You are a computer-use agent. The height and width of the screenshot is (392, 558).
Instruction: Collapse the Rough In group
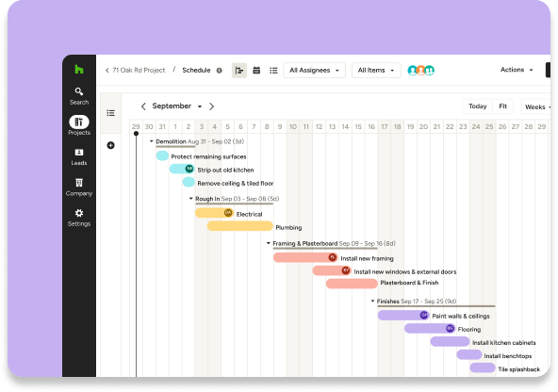(x=190, y=199)
